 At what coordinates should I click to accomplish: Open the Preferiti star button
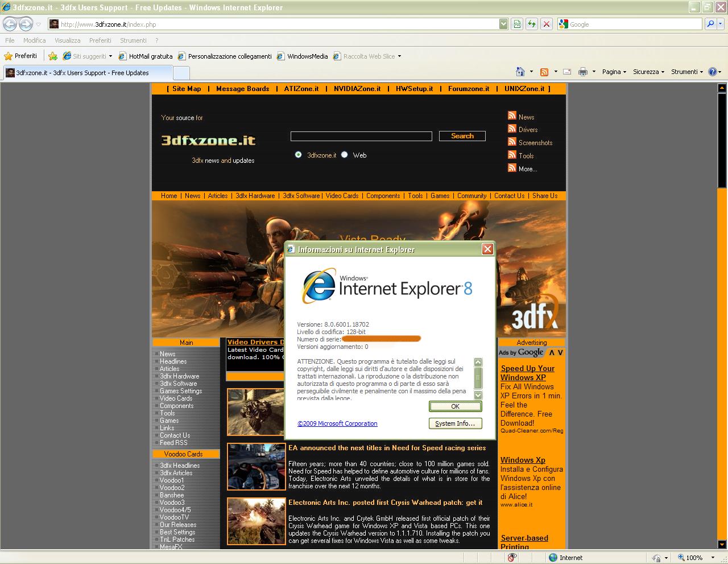tap(20, 56)
